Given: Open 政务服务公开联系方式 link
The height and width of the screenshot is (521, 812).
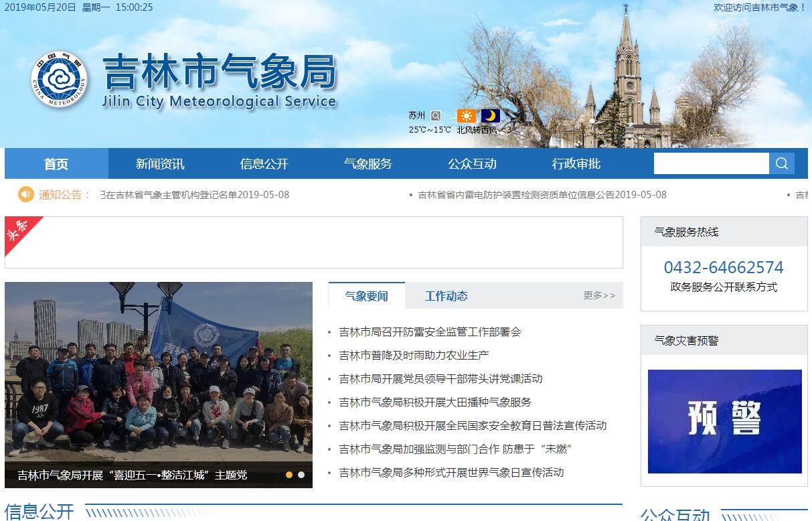Looking at the screenshot, I should [724, 287].
